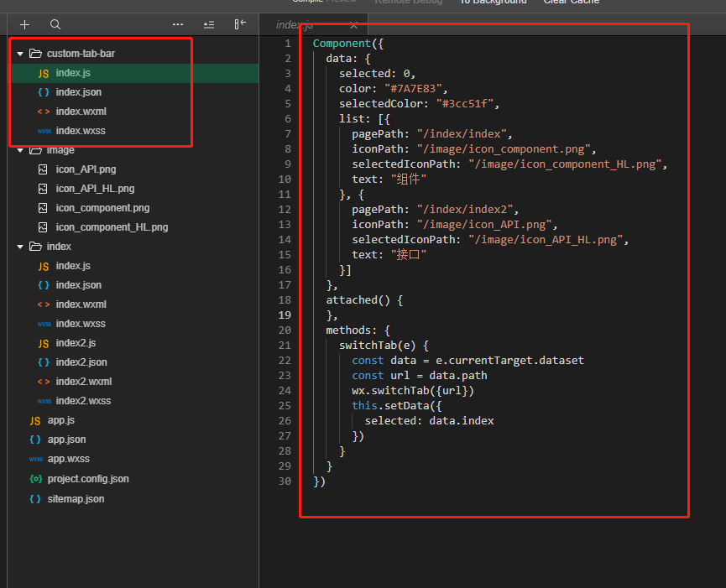This screenshot has width=726, height=588.
Task: Collapse the image folder arrow
Action: click(20, 150)
